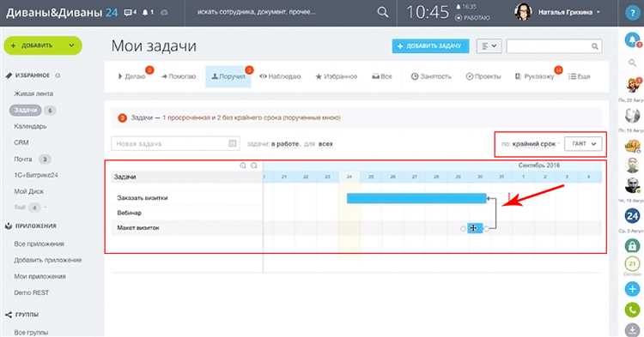Open the user menu arrow by Наталья Грихина
This screenshot has height=337, width=644.
[x=598, y=12]
